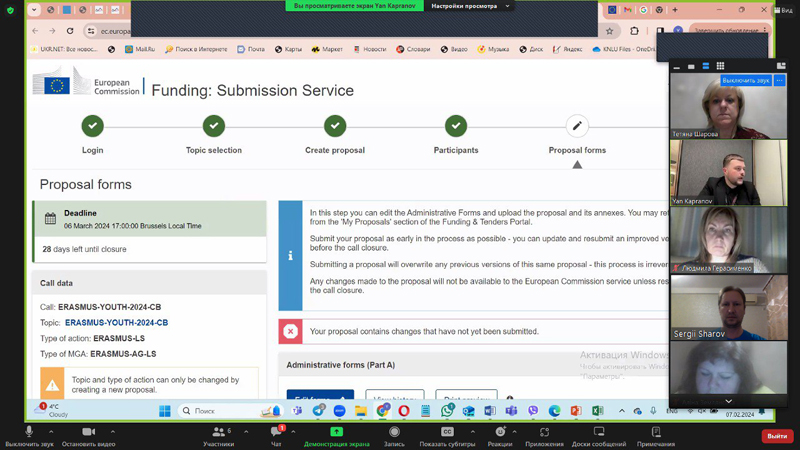
Task: Open Excel from the shared taskbar
Action: (597, 411)
